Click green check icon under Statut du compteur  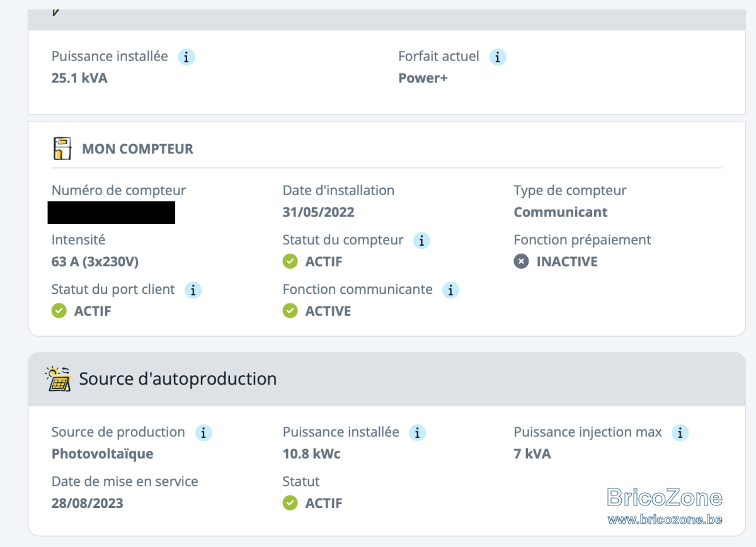[290, 261]
